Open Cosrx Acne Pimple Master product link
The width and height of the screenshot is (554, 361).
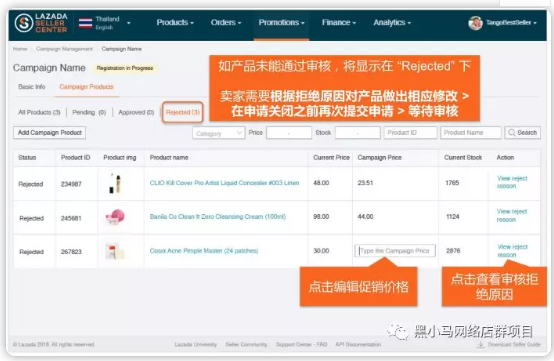point(204,251)
